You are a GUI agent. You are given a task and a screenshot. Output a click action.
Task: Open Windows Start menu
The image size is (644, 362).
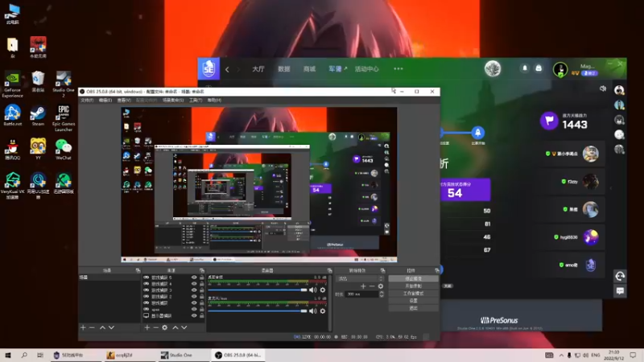click(x=7, y=355)
